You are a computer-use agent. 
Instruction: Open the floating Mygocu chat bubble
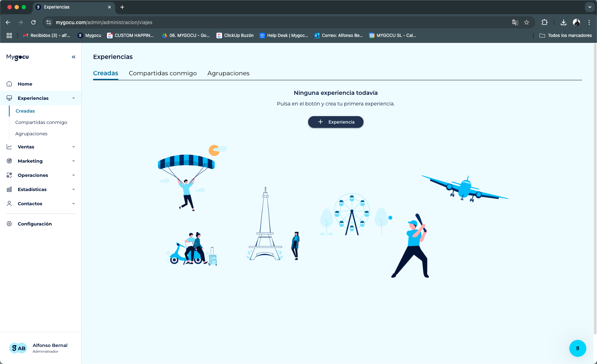[577, 348]
